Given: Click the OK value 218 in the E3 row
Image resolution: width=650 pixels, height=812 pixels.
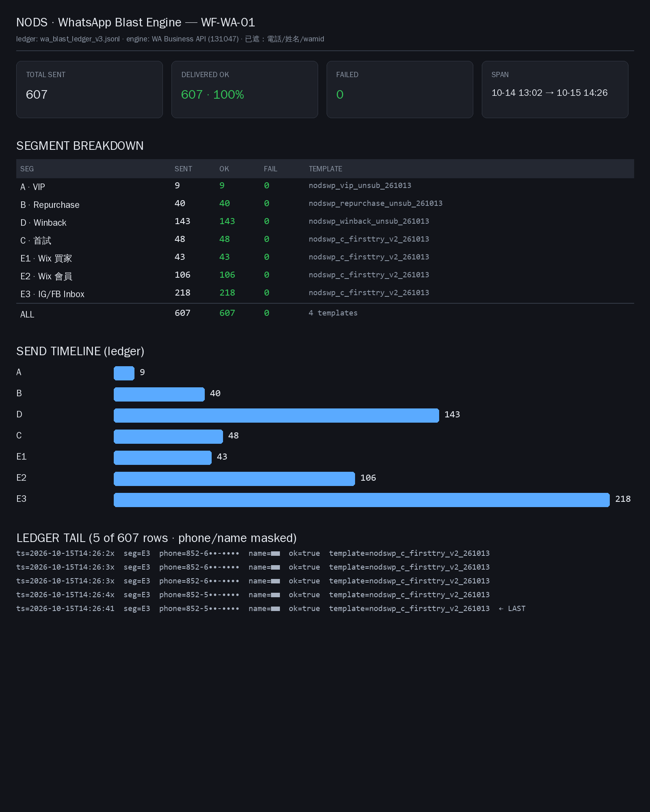Looking at the screenshot, I should coord(227,293).
